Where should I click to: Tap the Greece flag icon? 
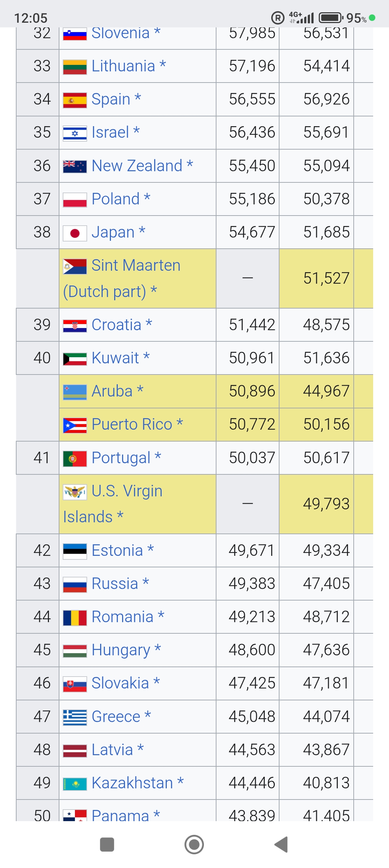(x=75, y=717)
